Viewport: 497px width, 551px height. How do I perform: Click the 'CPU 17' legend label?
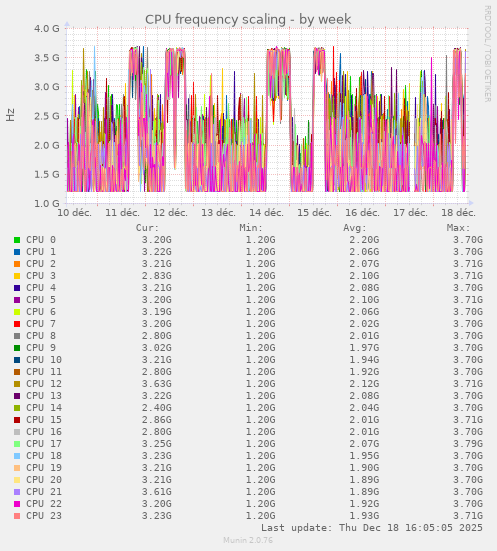pos(44,444)
